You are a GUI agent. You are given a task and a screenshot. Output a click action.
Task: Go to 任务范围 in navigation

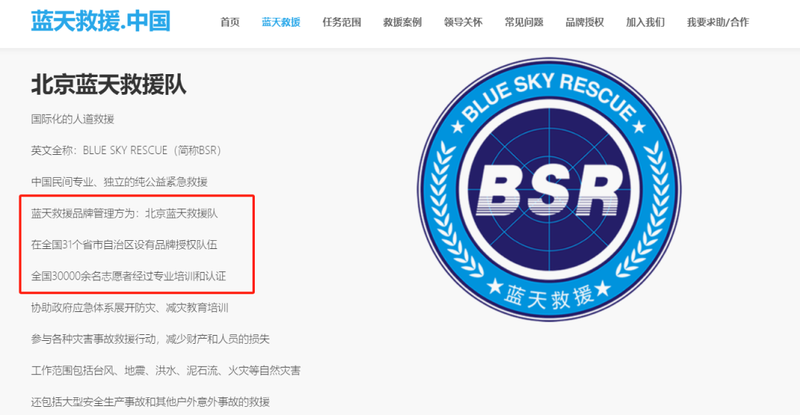(x=341, y=22)
